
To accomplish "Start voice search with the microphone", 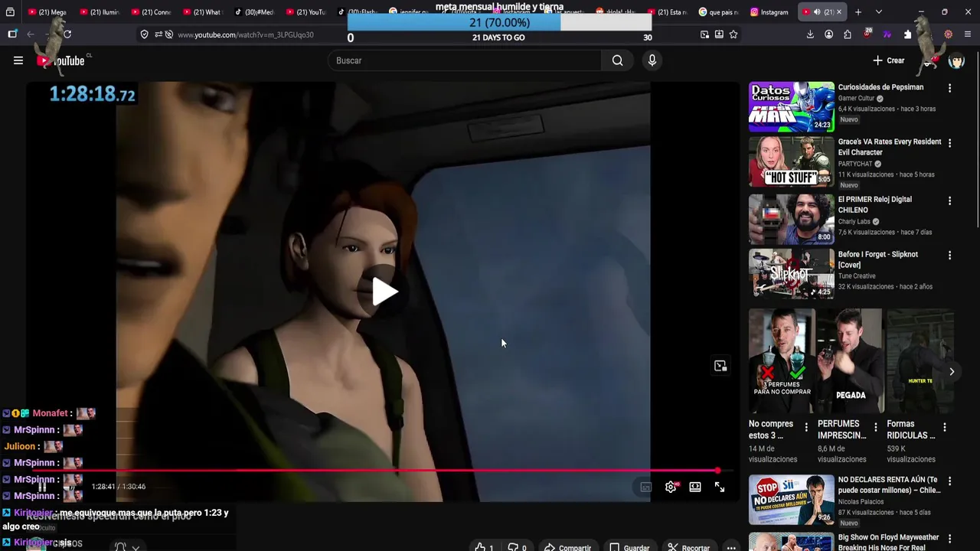I will point(652,60).
